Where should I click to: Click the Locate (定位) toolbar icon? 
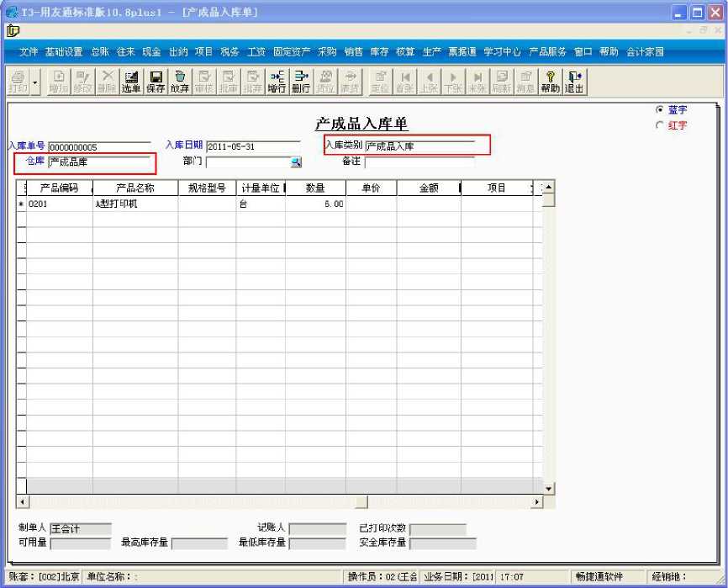point(380,82)
